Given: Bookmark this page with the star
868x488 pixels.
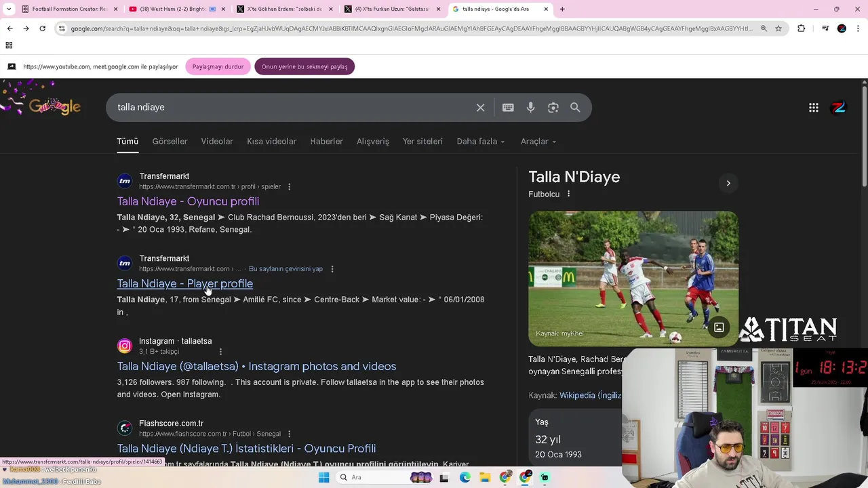Looking at the screenshot, I should [x=778, y=28].
